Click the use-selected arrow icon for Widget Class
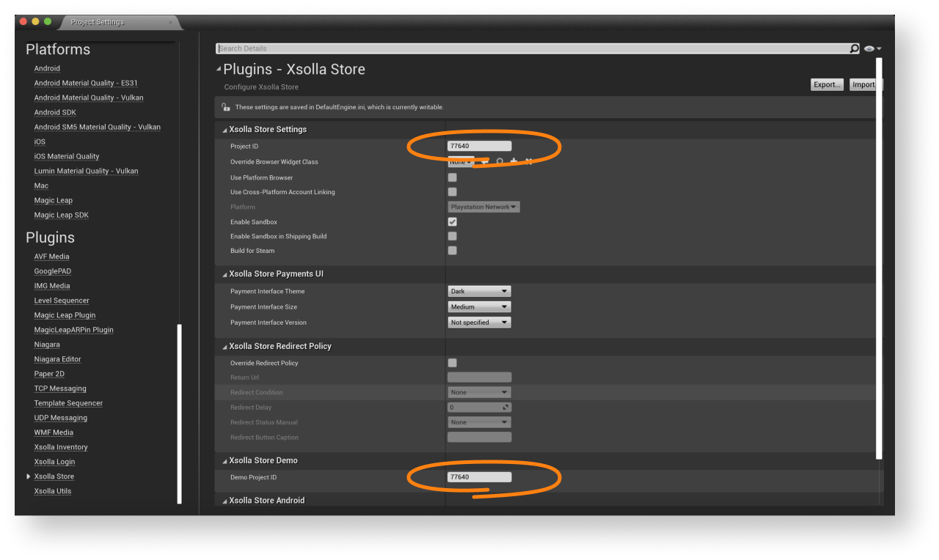The height and width of the screenshot is (560, 939). (x=485, y=162)
